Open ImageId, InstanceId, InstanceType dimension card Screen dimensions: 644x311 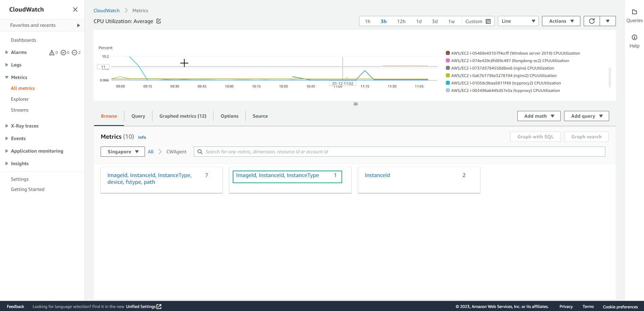point(290,180)
